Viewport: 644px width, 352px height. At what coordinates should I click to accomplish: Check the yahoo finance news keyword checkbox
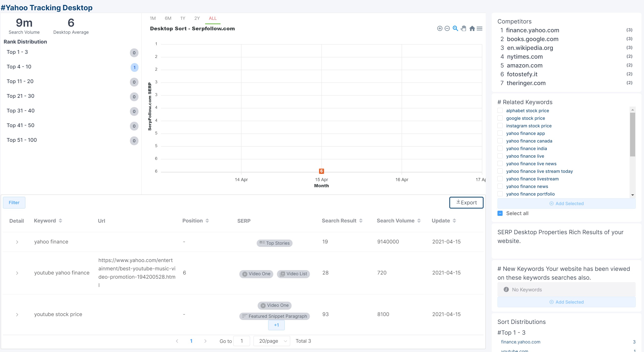click(x=500, y=186)
